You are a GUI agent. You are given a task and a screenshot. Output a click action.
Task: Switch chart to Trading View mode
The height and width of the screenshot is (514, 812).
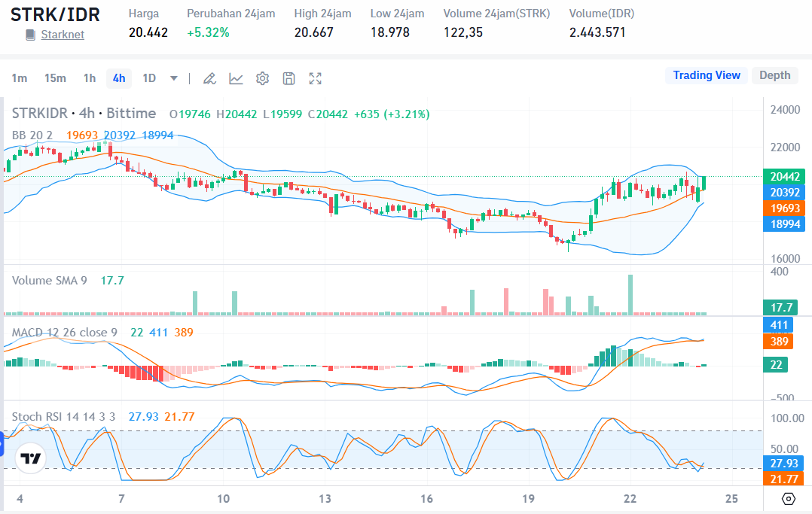pyautogui.click(x=707, y=75)
